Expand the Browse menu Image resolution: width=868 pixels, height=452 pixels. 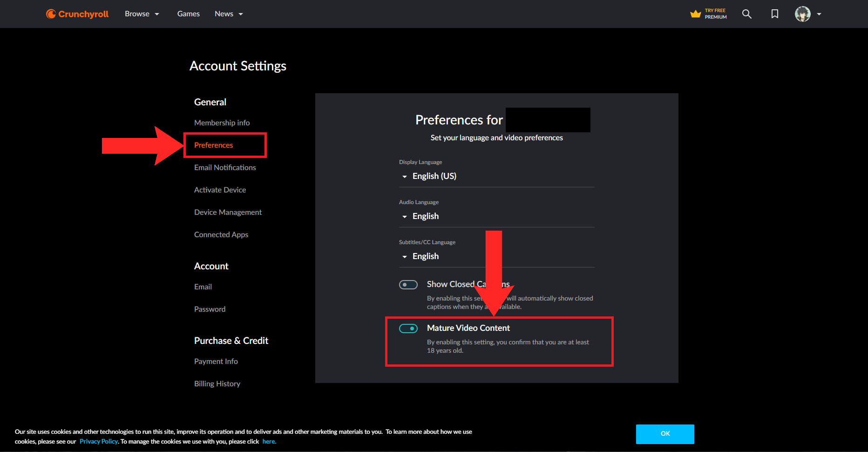coord(142,14)
